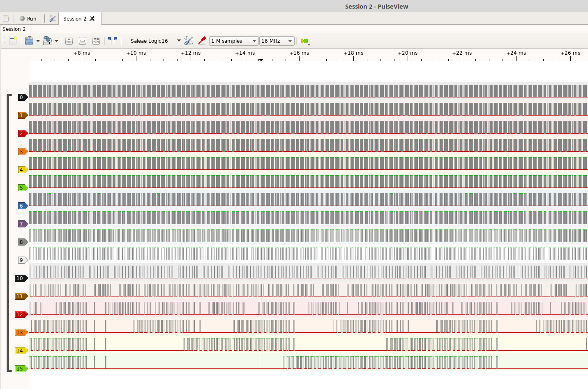Select channel 12 red label

coord(21,315)
